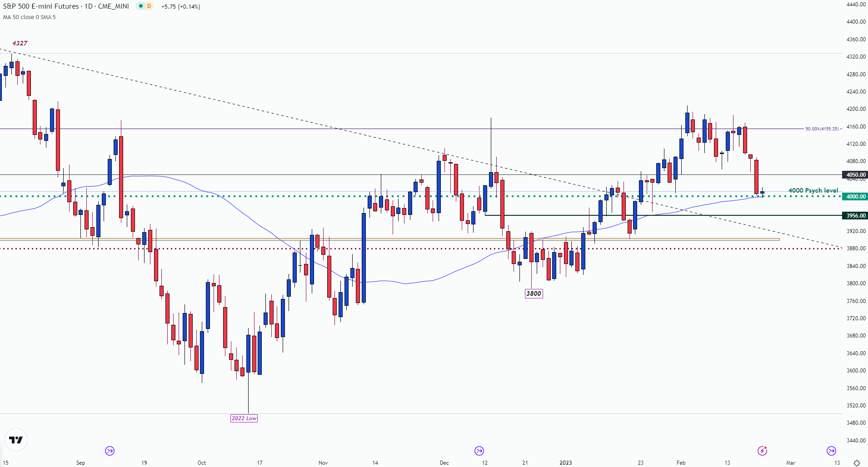Click the TradingView logo button
The image size is (868, 467).
click(16, 440)
